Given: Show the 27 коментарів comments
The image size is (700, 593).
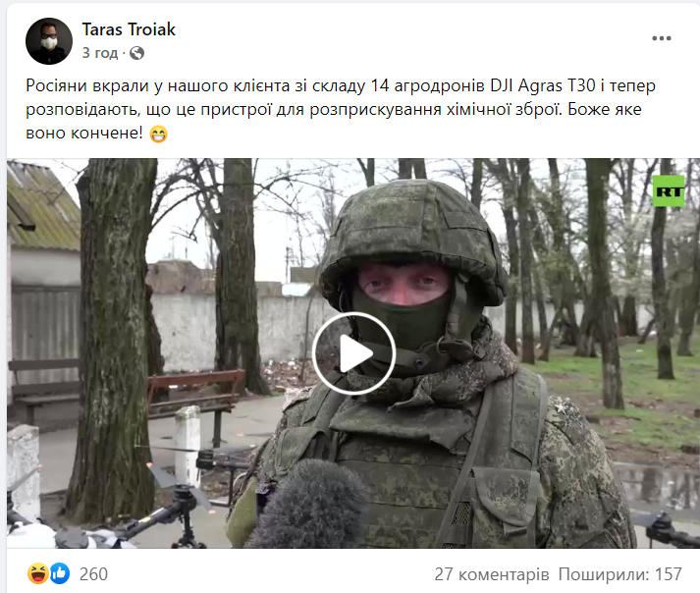Looking at the screenshot, I should [492, 574].
